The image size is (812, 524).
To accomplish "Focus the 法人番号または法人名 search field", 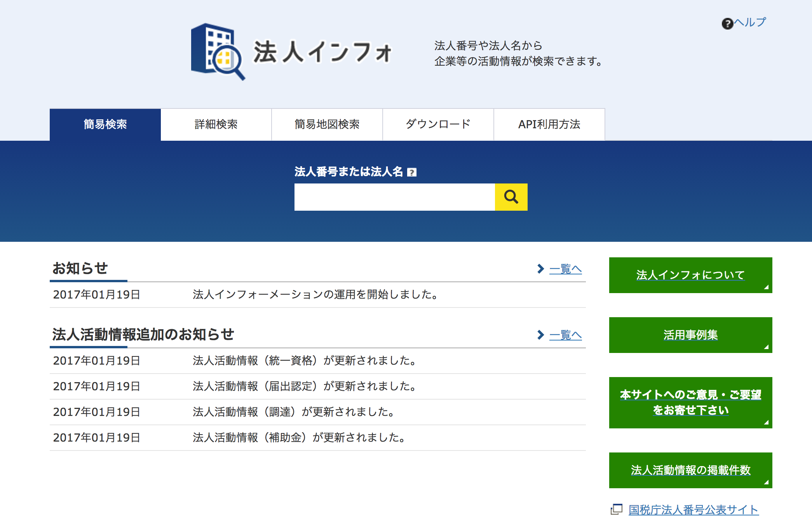I will tap(395, 197).
